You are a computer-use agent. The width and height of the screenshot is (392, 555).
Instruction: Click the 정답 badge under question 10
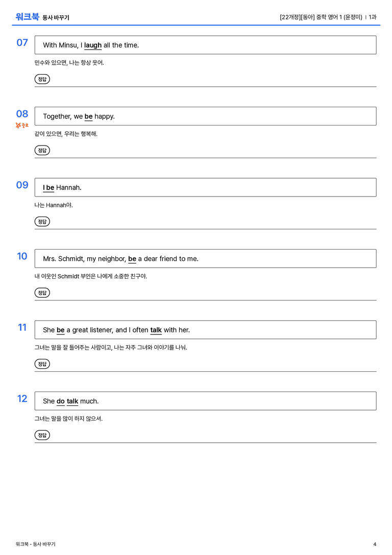coord(42,293)
